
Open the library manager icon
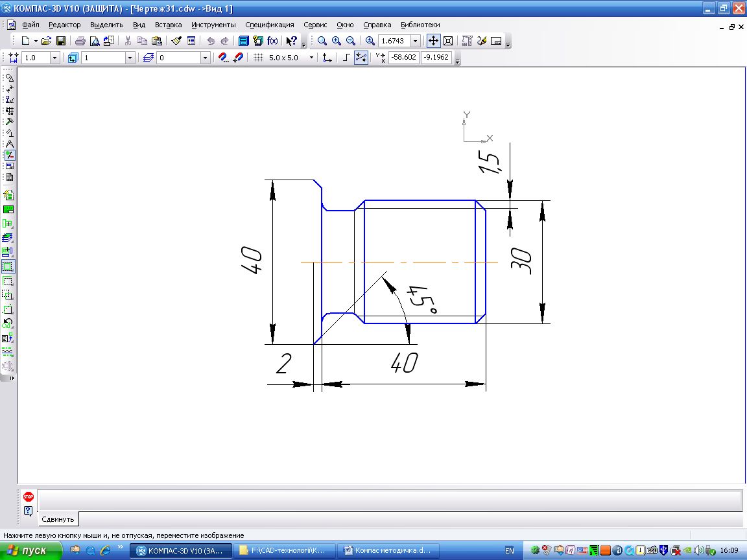coord(243,41)
